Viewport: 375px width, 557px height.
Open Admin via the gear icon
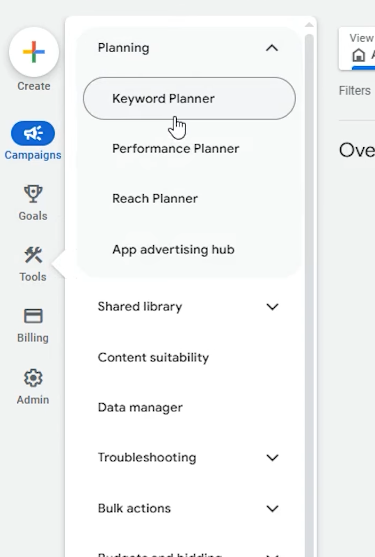pyautogui.click(x=33, y=378)
